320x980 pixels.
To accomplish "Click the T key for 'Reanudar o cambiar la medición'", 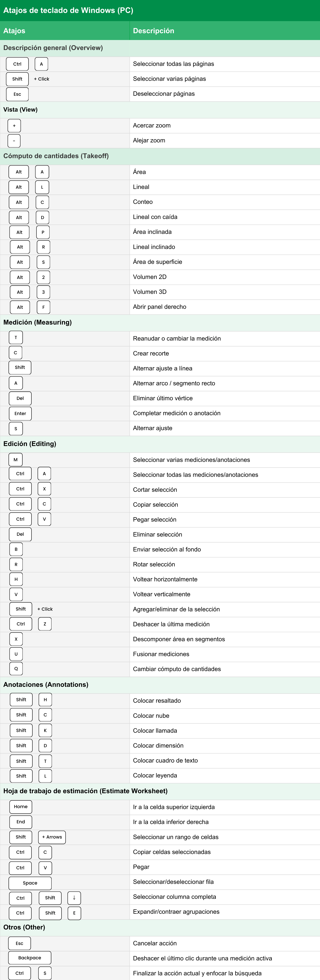I will coord(16,337).
